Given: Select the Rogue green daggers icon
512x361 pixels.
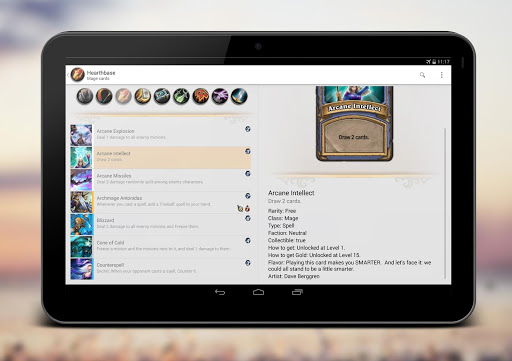Looking at the screenshot, I should [x=181, y=97].
